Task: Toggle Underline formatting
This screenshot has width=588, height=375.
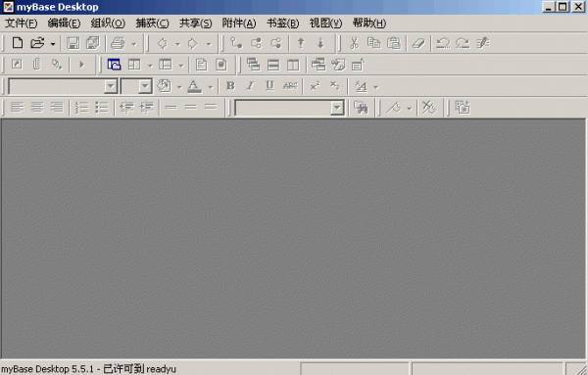Action: click(269, 86)
